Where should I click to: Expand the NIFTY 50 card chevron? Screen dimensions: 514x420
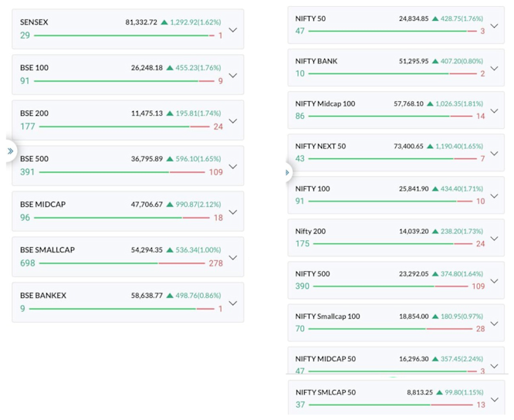click(494, 26)
